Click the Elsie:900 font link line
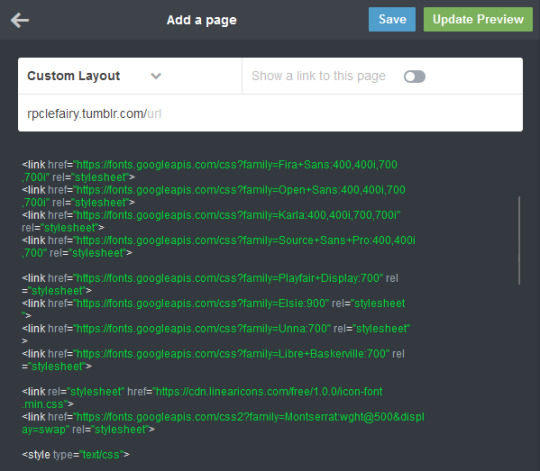This screenshot has height=471, width=540. click(214, 309)
